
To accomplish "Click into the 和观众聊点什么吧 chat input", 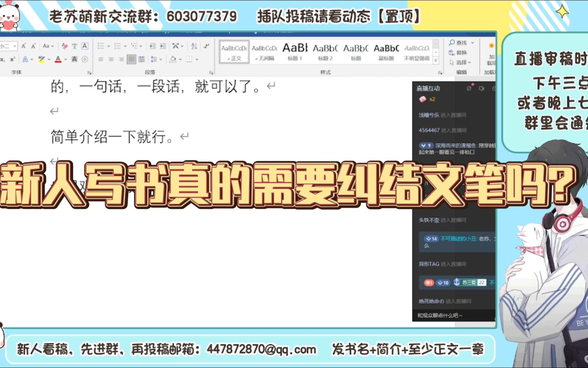I will 454,316.
